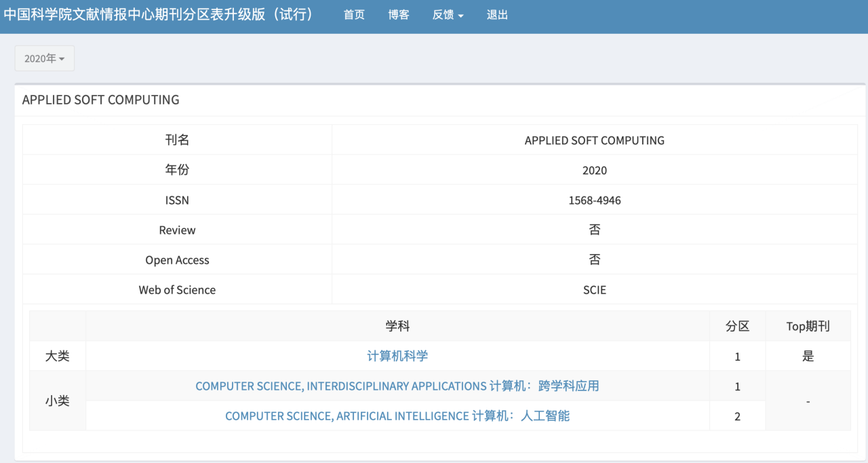
Task: Click the 分区 value 2 cell
Action: coord(737,416)
